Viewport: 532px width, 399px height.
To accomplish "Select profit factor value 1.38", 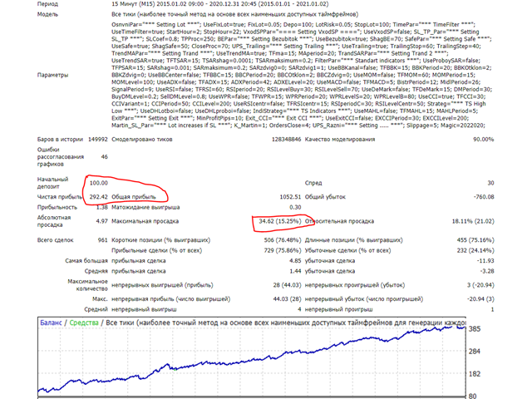I will tap(101, 207).
